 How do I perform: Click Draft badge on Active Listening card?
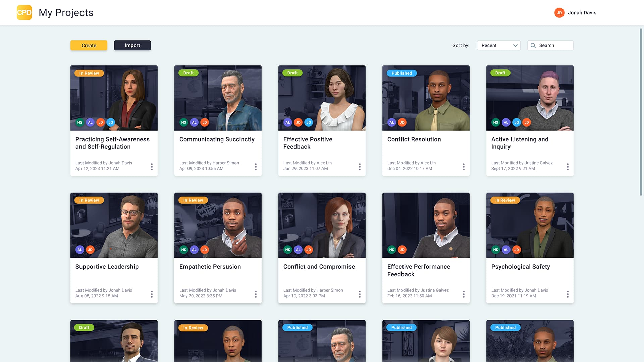(x=500, y=73)
